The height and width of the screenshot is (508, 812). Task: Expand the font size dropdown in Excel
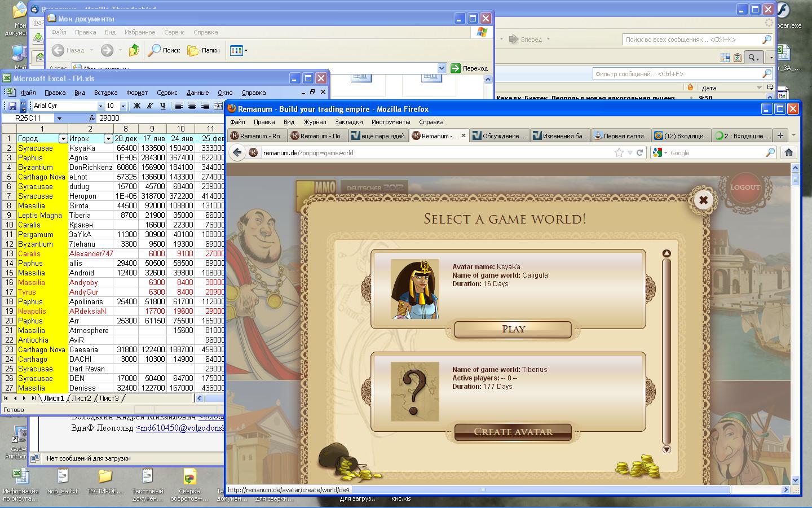pyautogui.click(x=123, y=106)
